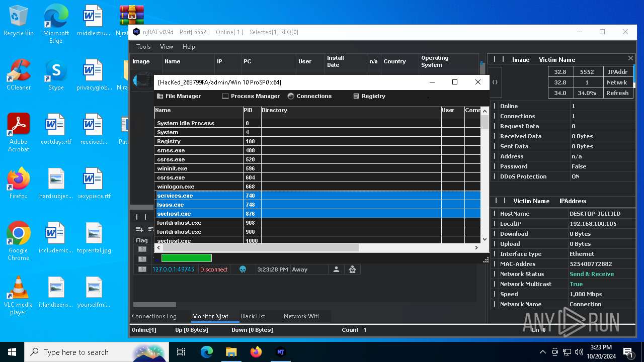Click the Disconnect status entry
644x362 pixels.
[214, 269]
